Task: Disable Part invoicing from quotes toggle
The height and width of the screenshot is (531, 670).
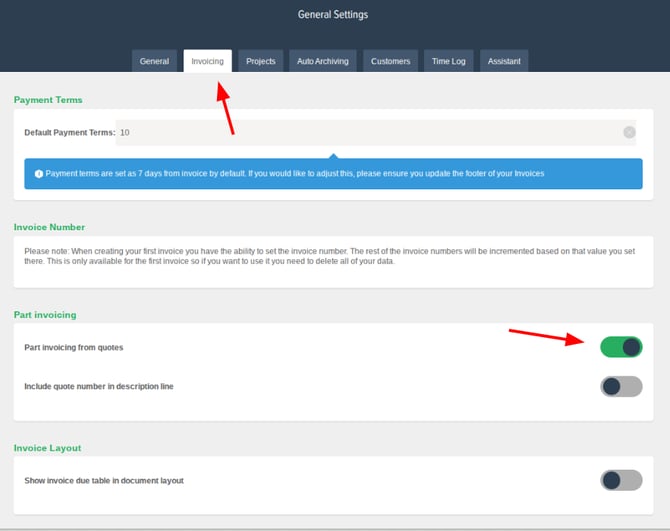Action: (x=621, y=347)
